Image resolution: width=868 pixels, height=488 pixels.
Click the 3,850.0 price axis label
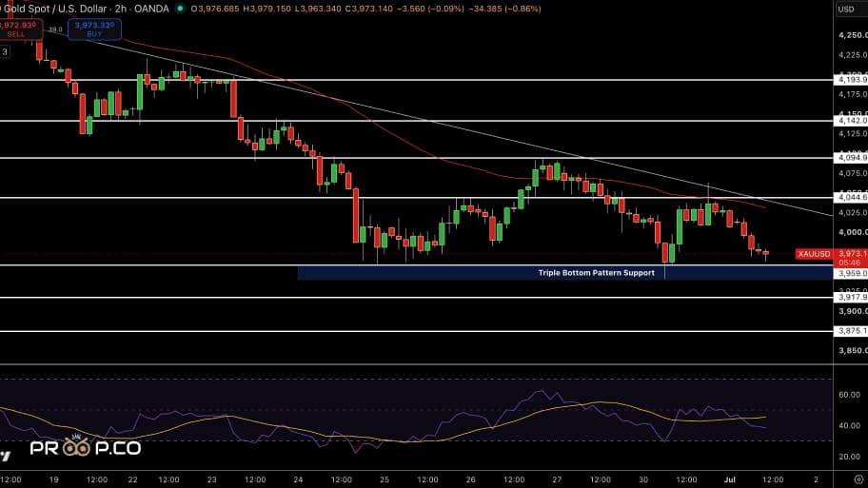[x=853, y=350]
